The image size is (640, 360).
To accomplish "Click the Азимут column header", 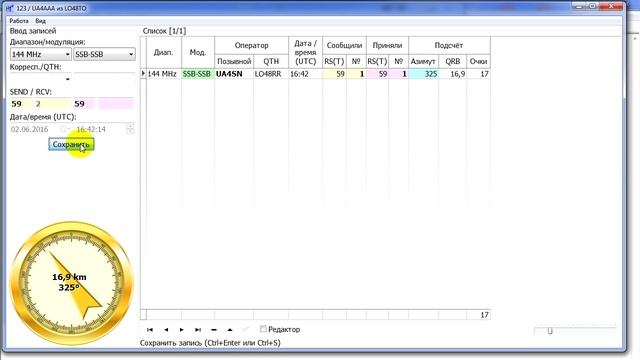I will click(423, 62).
